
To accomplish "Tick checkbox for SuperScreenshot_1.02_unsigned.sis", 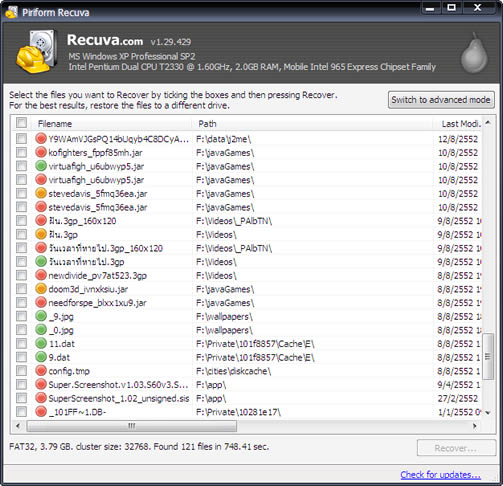I will (x=21, y=398).
